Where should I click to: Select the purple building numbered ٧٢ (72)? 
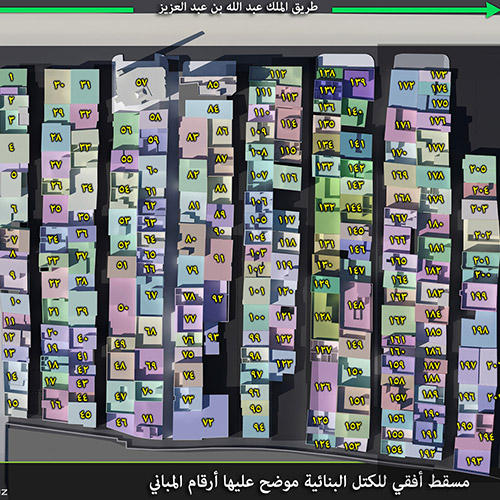point(207,422)
